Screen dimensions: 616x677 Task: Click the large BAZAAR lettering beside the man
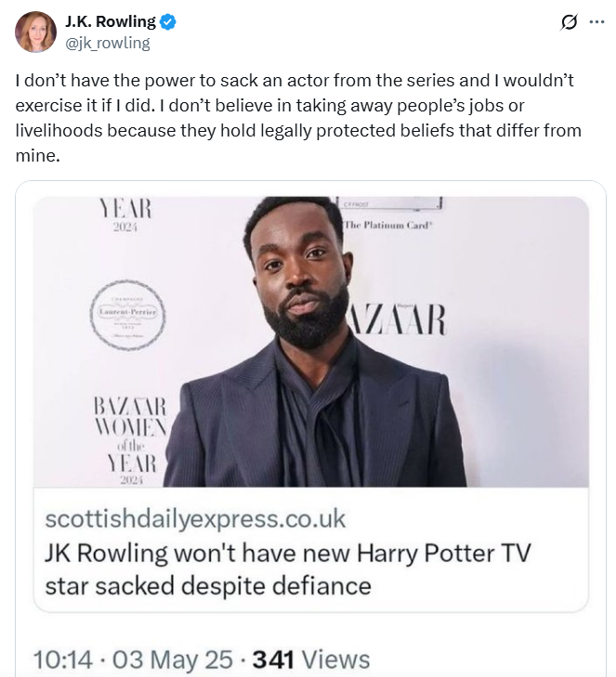coord(398,320)
